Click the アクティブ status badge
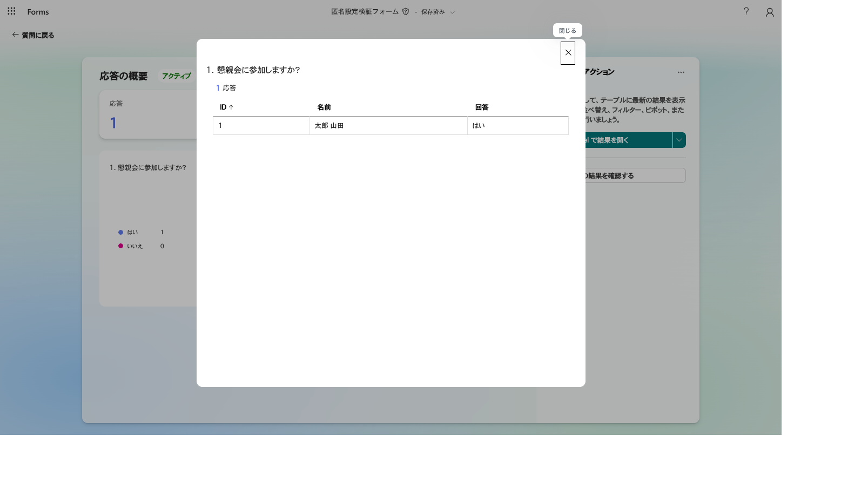The image size is (868, 483). (x=176, y=76)
